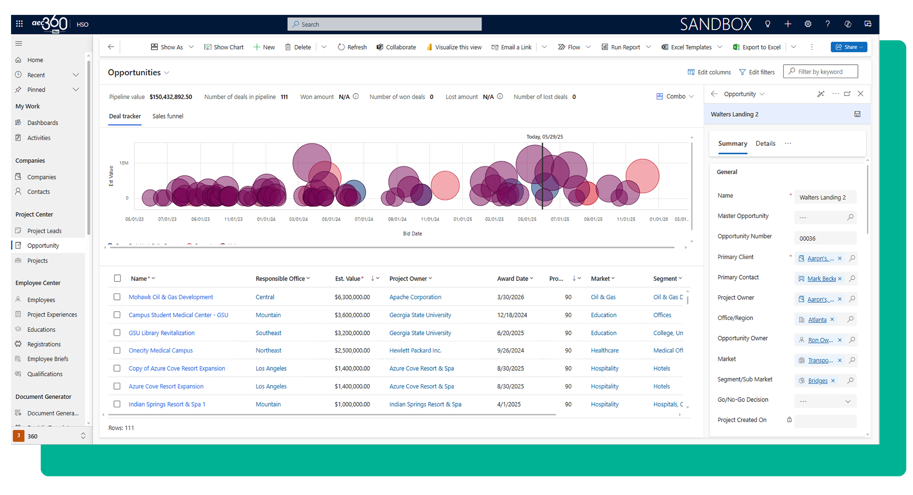Check the GSU Library Revitalization row

point(117,333)
